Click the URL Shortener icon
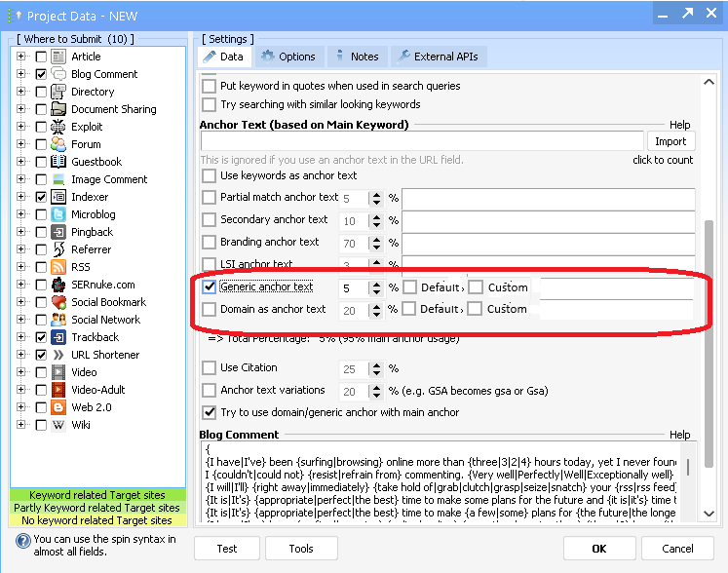Image resolution: width=728 pixels, height=573 pixels. 58,355
